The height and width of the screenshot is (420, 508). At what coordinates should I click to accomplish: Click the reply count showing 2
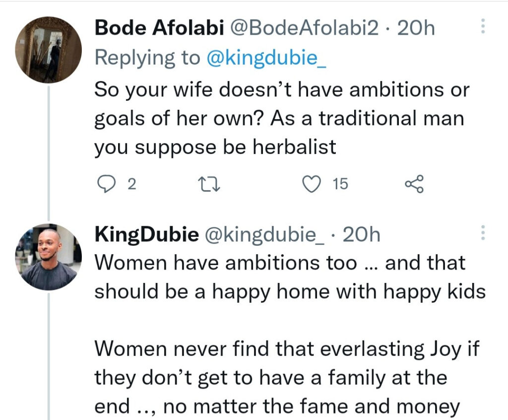point(131,185)
